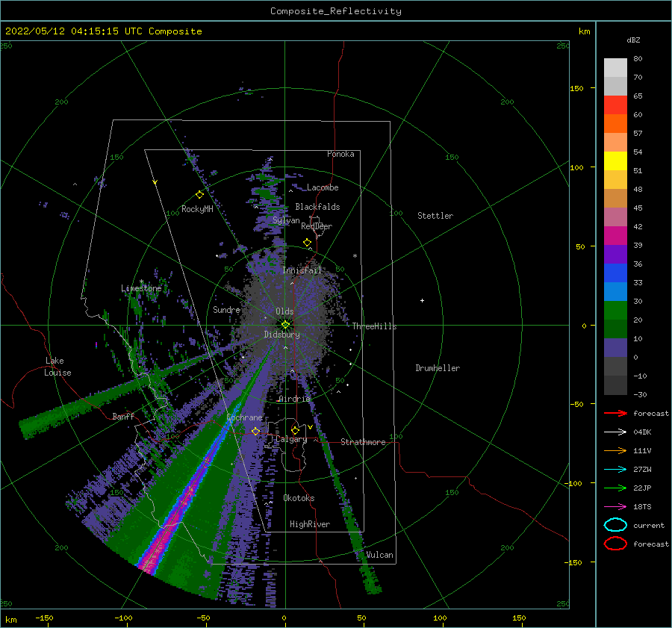Click the Stettler city label

(x=435, y=216)
